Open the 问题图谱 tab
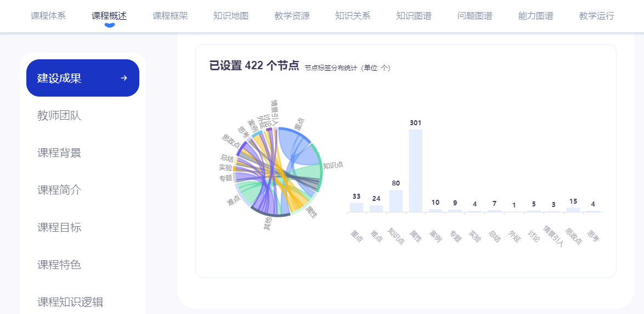Viewport: 644px width, 314px height. point(474,16)
